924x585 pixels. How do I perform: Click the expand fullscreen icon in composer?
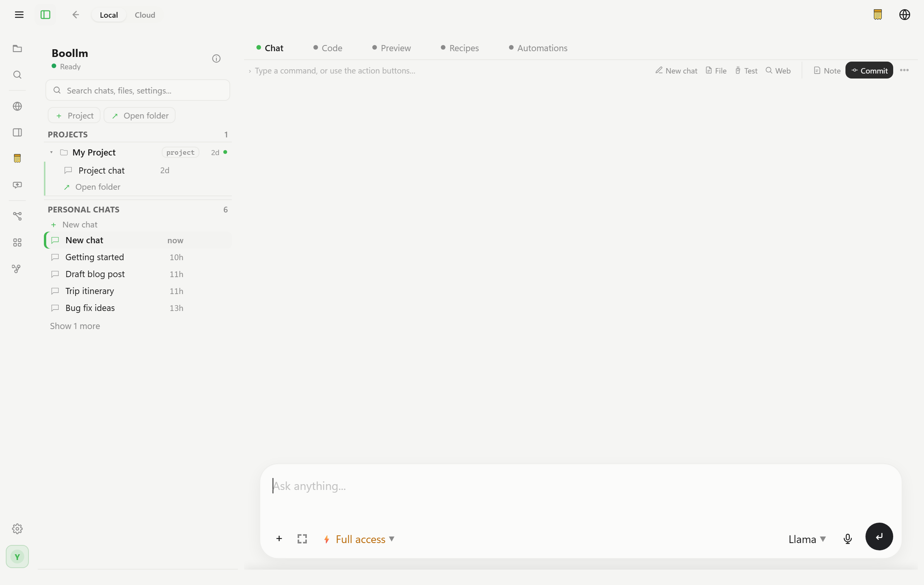coord(302,539)
